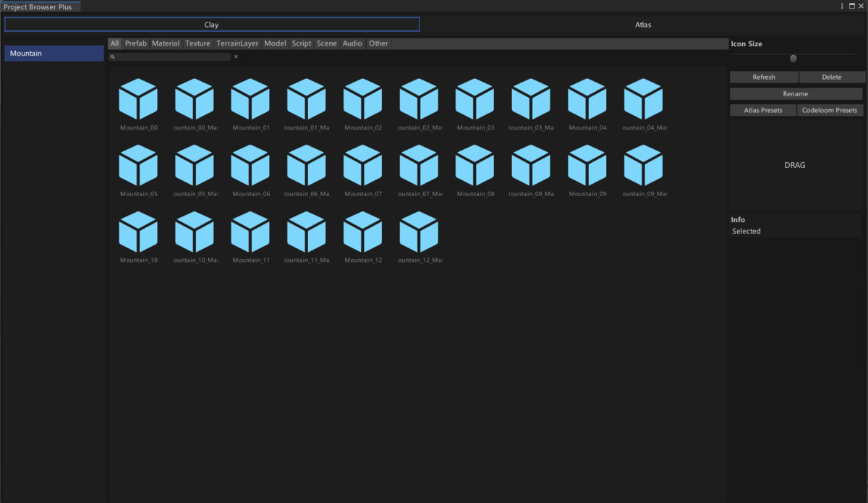Click the Mountain_07 cube icon
Viewport: 868px width, 503px height.
point(362,165)
